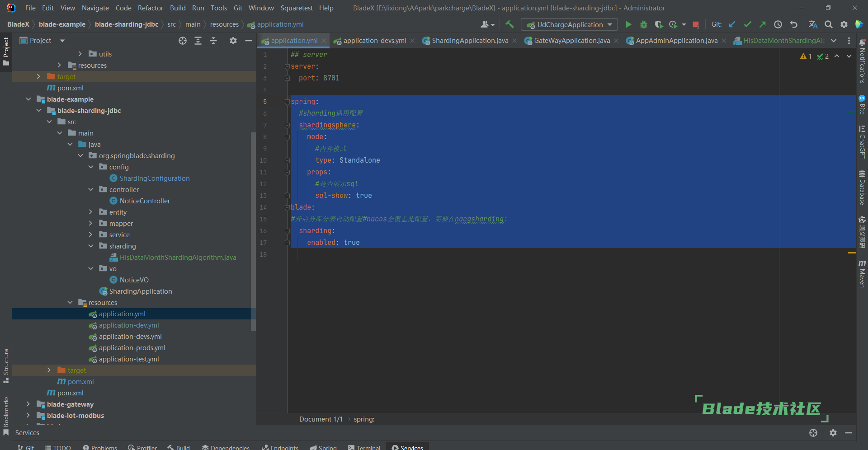Show hidden editor tabs dropdown
The height and width of the screenshot is (450, 868).
point(834,41)
